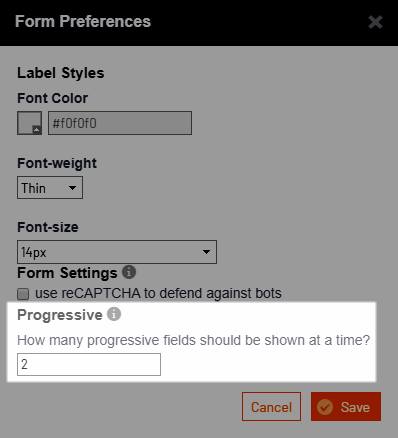Open the font color swatch picker
The width and height of the screenshot is (398, 438).
[30, 123]
